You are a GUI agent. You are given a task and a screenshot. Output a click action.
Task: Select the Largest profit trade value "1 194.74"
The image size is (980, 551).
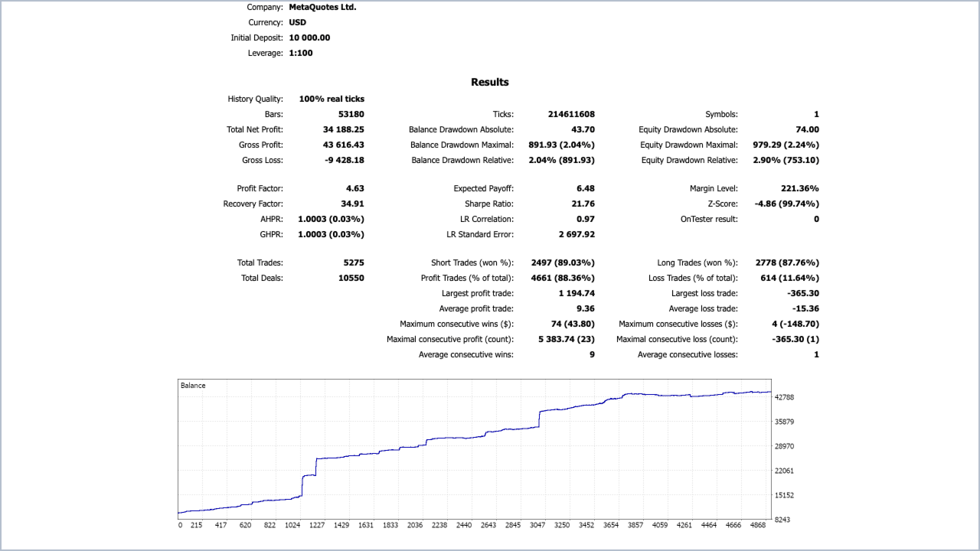pyautogui.click(x=577, y=293)
